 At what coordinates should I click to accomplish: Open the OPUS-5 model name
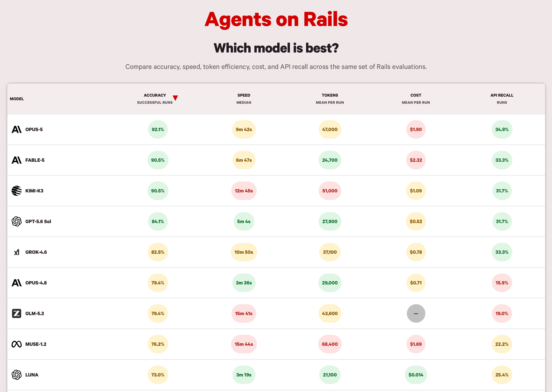pyautogui.click(x=34, y=129)
